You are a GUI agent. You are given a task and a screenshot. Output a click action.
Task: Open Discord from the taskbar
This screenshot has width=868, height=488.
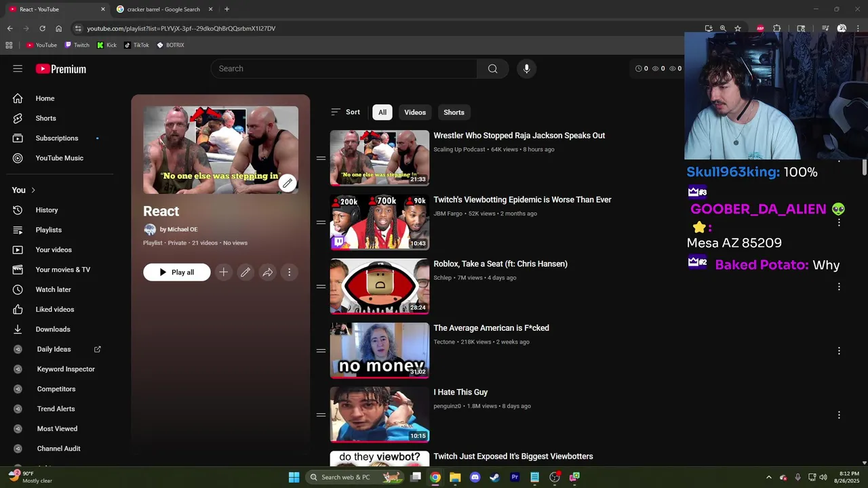click(475, 477)
